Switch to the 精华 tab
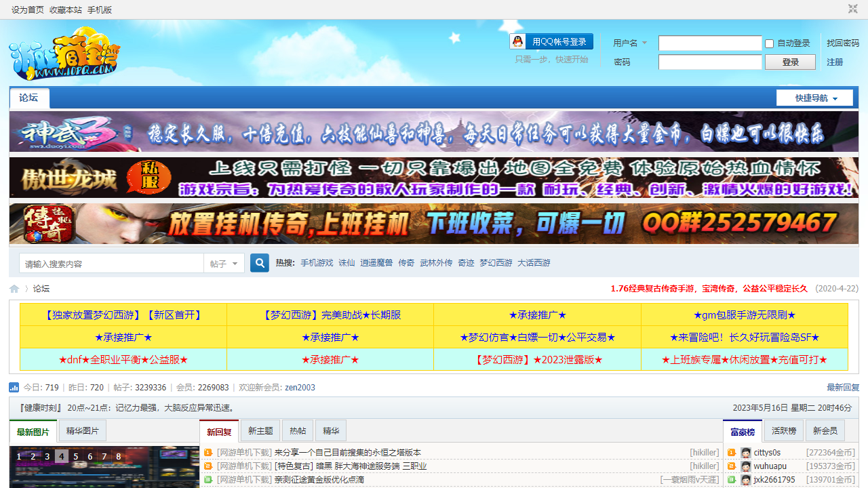The height and width of the screenshot is (488, 868). pos(331,431)
